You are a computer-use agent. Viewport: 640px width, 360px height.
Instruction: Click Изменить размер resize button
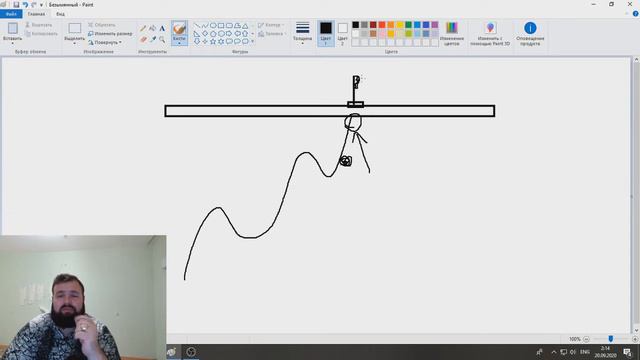coord(110,33)
